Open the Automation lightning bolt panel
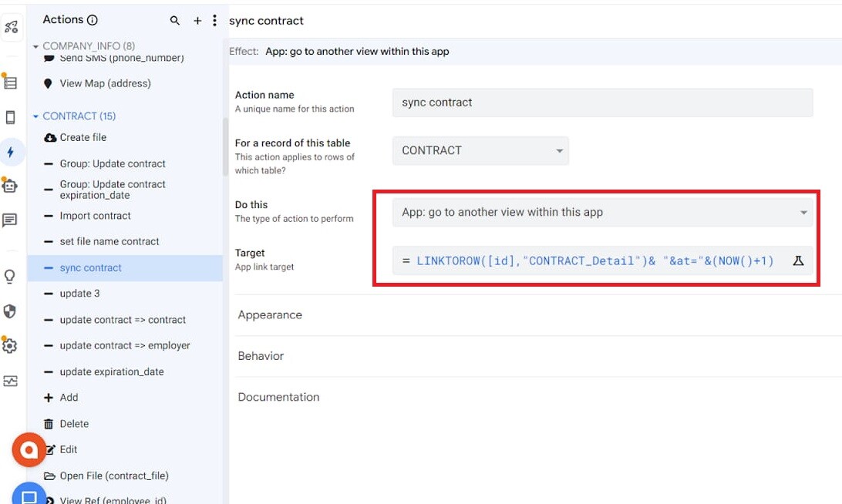The image size is (842, 504). click(12, 153)
